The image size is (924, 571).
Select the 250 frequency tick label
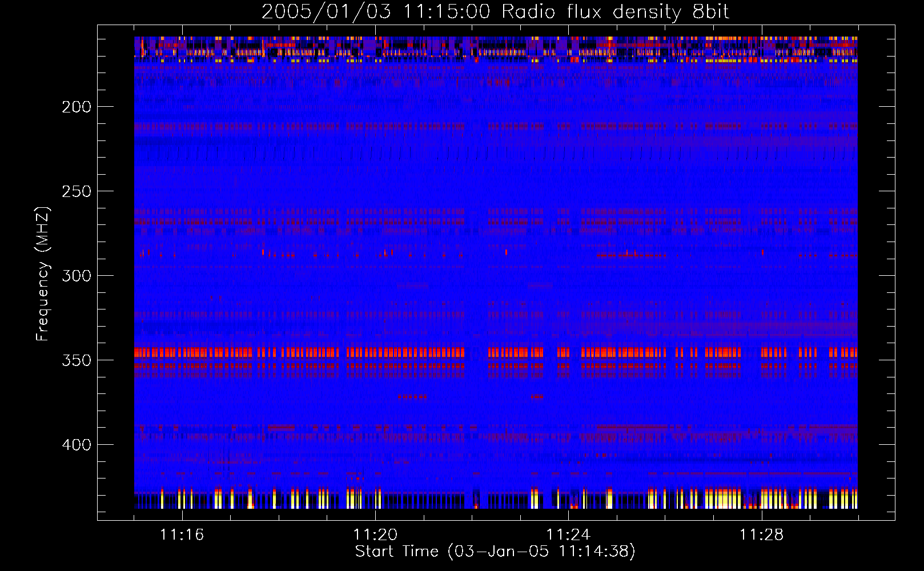point(77,191)
